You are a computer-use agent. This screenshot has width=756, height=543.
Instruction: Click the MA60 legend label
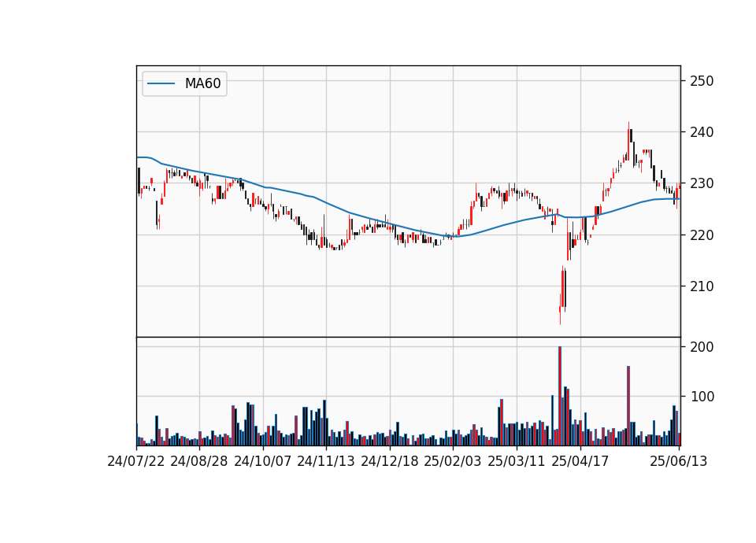[202, 83]
